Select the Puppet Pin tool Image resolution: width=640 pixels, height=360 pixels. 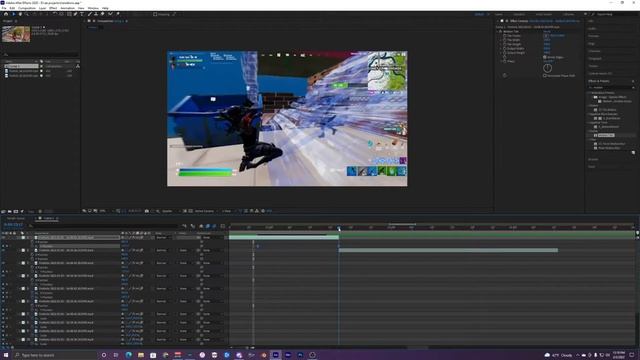tap(118, 14)
